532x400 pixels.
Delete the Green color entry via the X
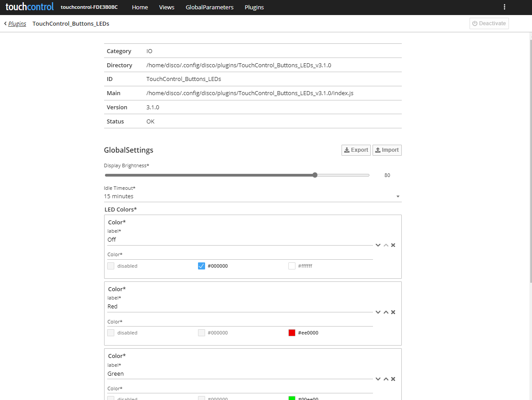point(393,379)
